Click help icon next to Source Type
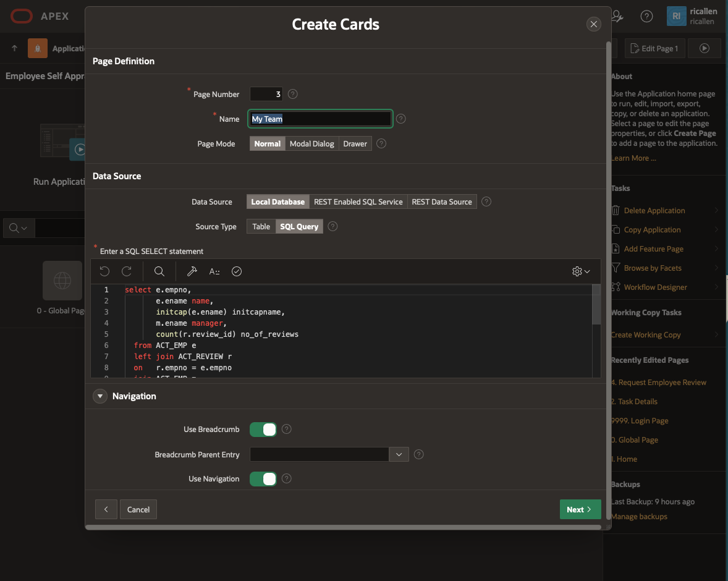The width and height of the screenshot is (728, 581). tap(332, 226)
